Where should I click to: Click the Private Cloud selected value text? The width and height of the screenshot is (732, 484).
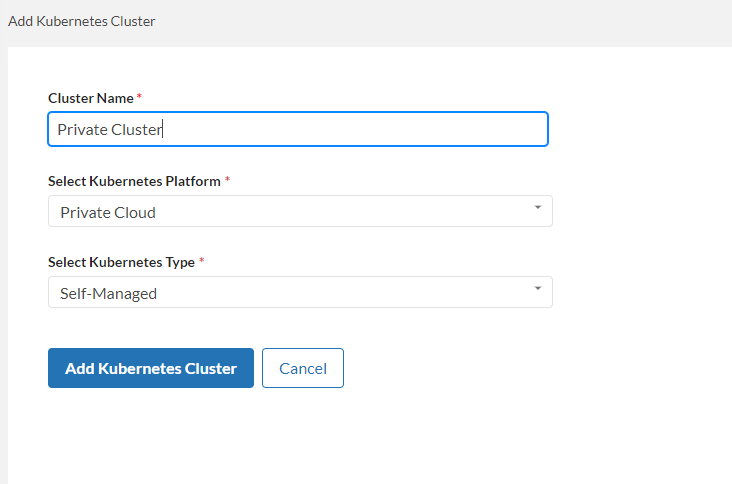pos(108,212)
